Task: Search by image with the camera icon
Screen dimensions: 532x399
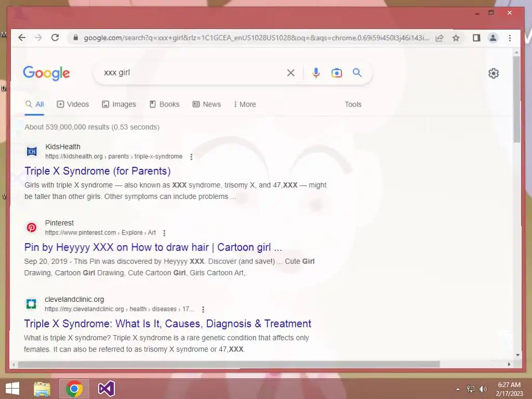Action: click(x=337, y=73)
